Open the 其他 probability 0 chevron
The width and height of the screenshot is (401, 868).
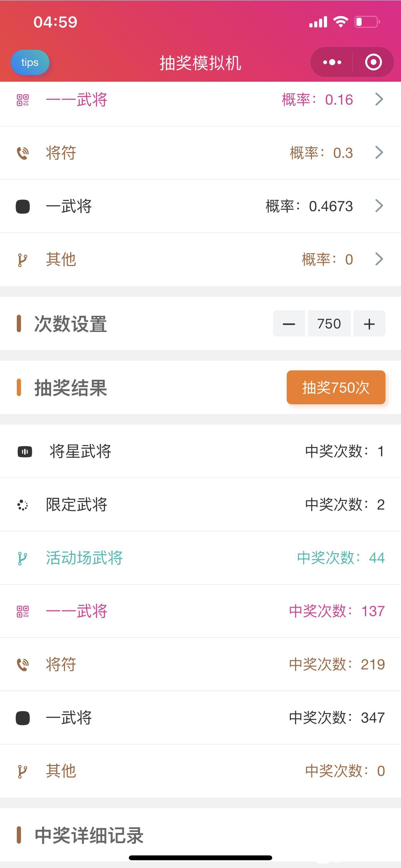pyautogui.click(x=379, y=259)
